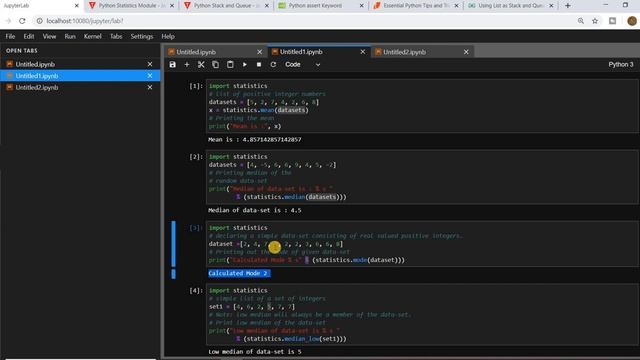Screen dimensions: 640x360
Task: Save the notebook with the disk icon
Action: tap(173, 64)
